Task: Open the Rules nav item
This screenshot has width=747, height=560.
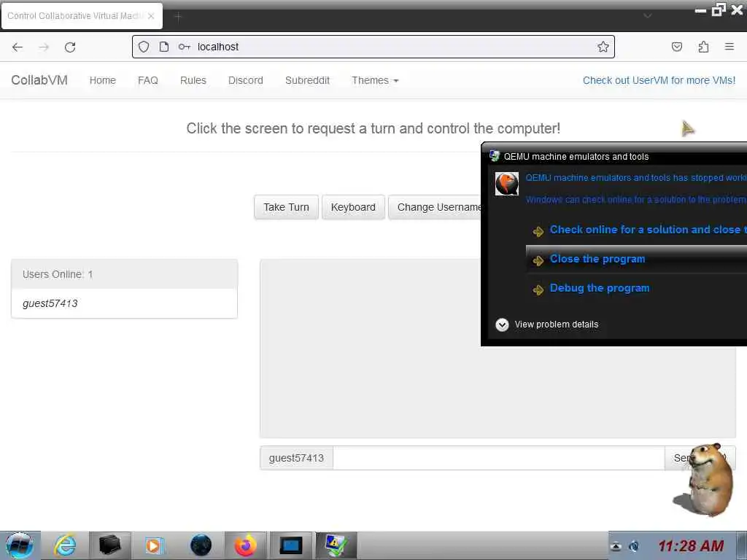Action: (193, 80)
